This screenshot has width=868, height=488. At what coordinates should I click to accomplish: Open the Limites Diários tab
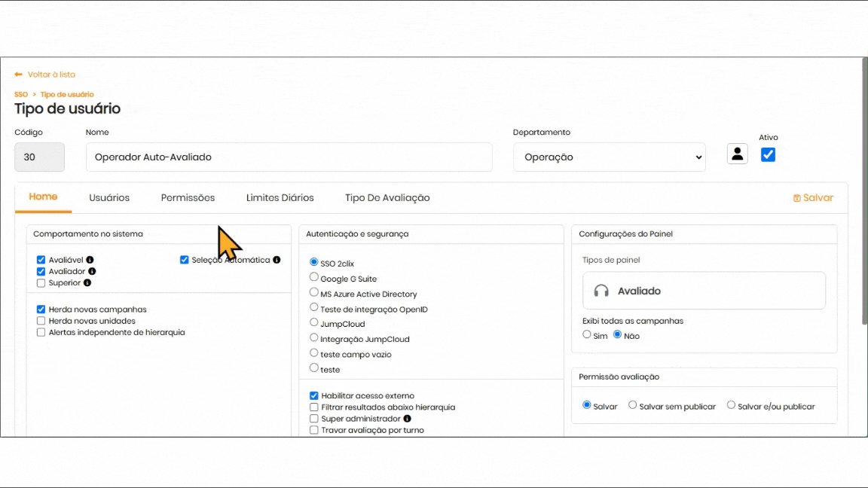tap(280, 198)
